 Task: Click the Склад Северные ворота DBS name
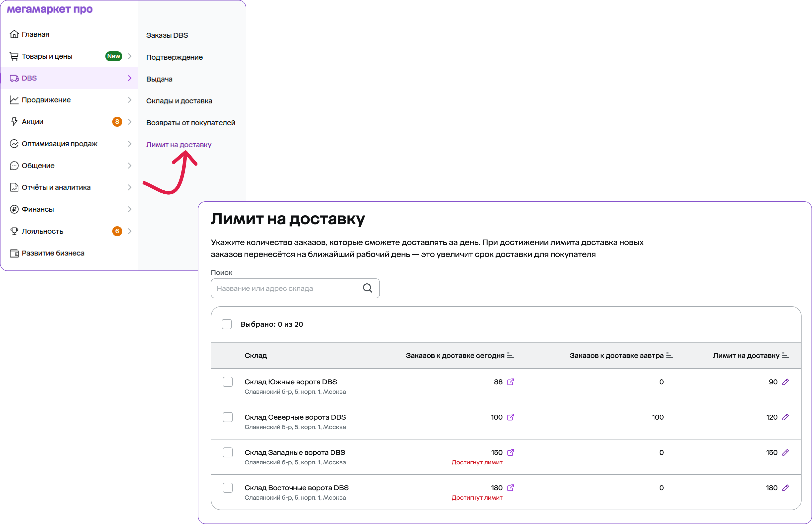[x=295, y=417]
